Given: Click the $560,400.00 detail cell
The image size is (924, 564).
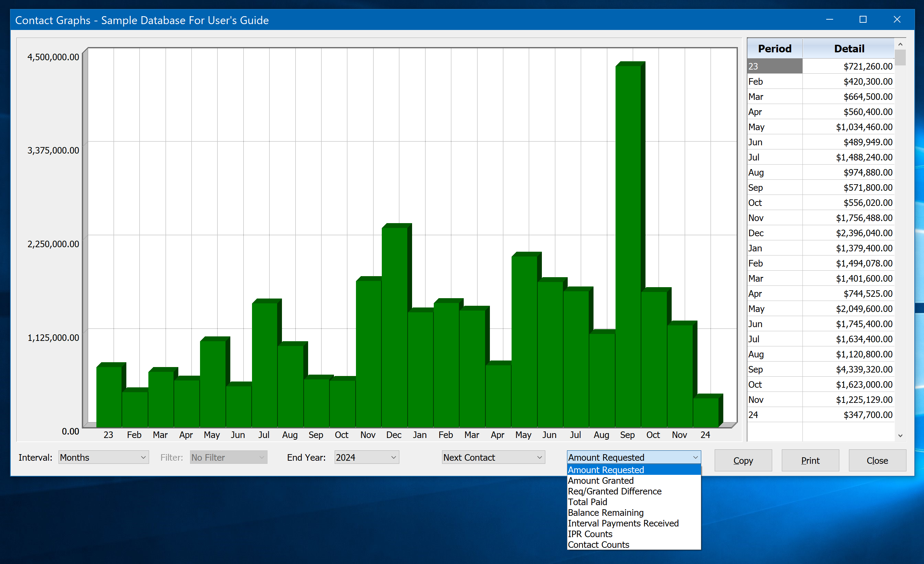Looking at the screenshot, I should pos(849,112).
